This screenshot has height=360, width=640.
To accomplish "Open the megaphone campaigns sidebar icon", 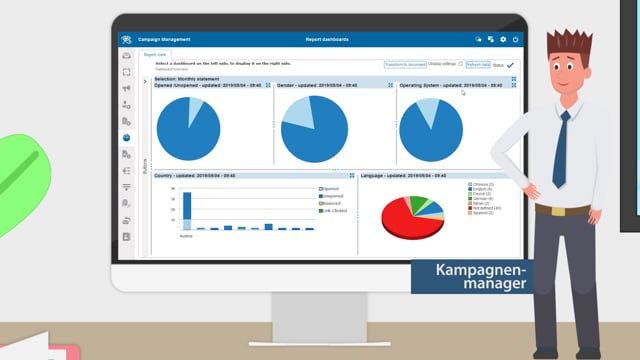I will [x=127, y=89].
